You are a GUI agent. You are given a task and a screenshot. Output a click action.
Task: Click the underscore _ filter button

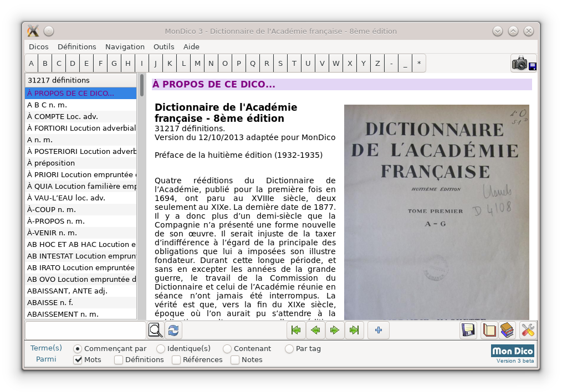pyautogui.click(x=405, y=63)
